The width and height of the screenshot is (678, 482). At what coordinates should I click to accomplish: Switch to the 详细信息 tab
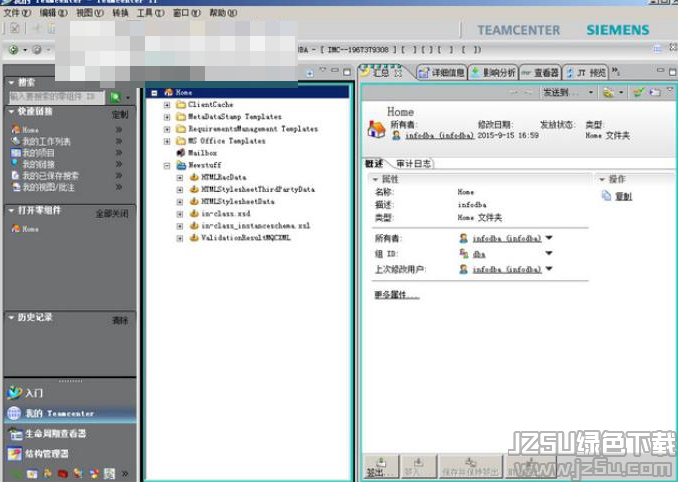441,73
